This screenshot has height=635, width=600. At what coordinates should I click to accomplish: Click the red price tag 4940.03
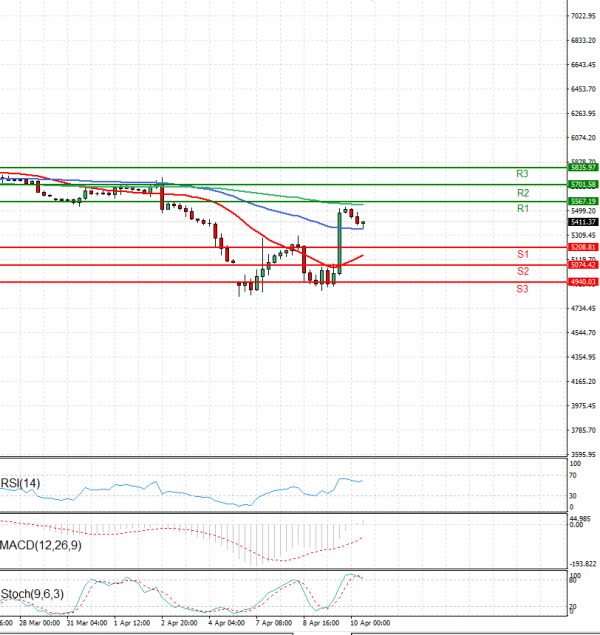tap(583, 282)
